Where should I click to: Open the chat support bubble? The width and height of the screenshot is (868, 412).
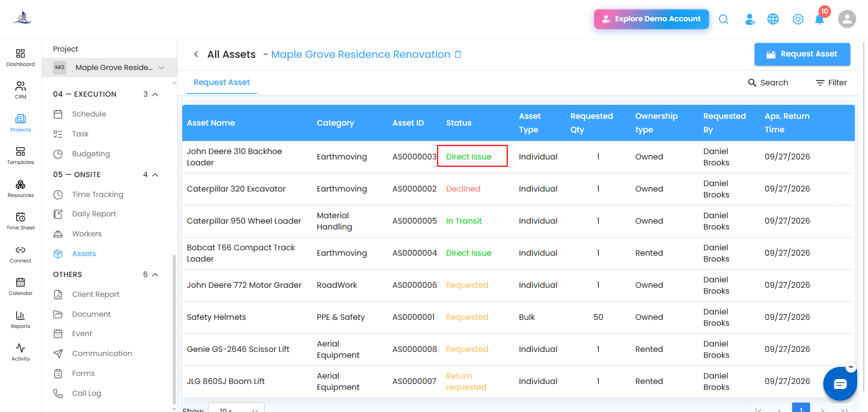pyautogui.click(x=840, y=384)
